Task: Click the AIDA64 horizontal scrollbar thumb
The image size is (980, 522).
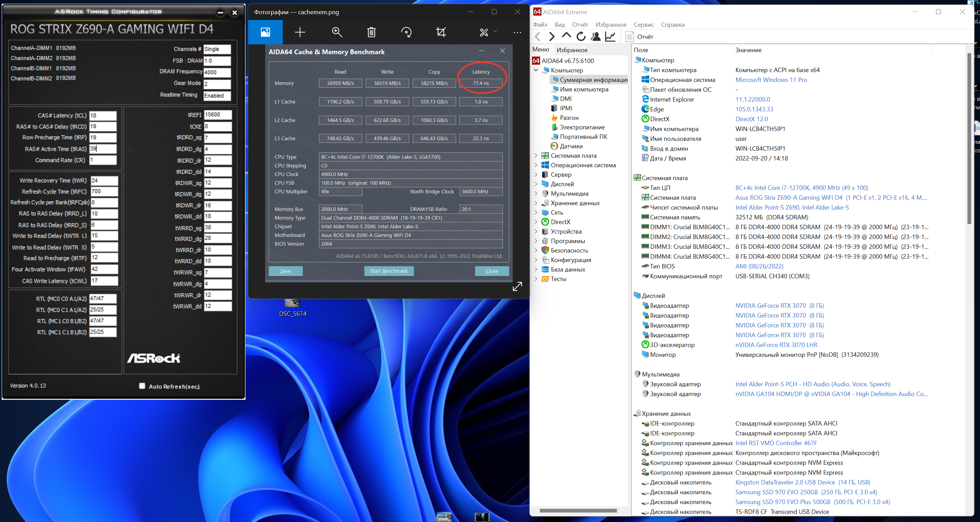Action: pyautogui.click(x=578, y=510)
